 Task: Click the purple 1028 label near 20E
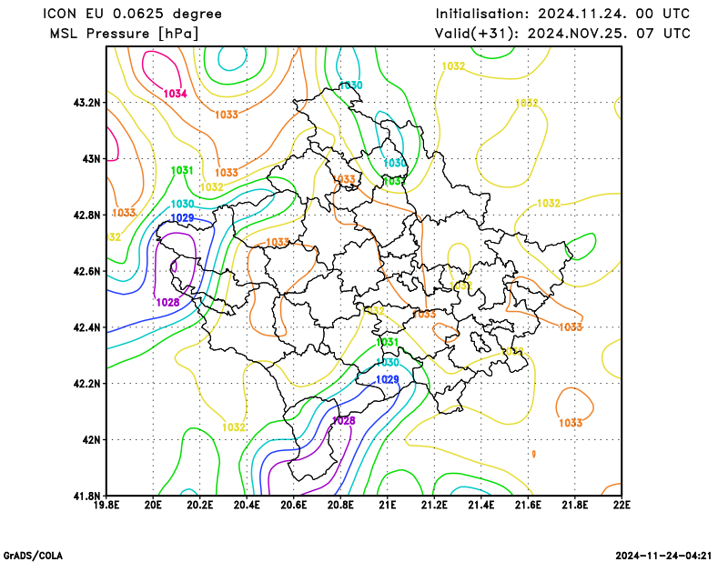(x=167, y=303)
